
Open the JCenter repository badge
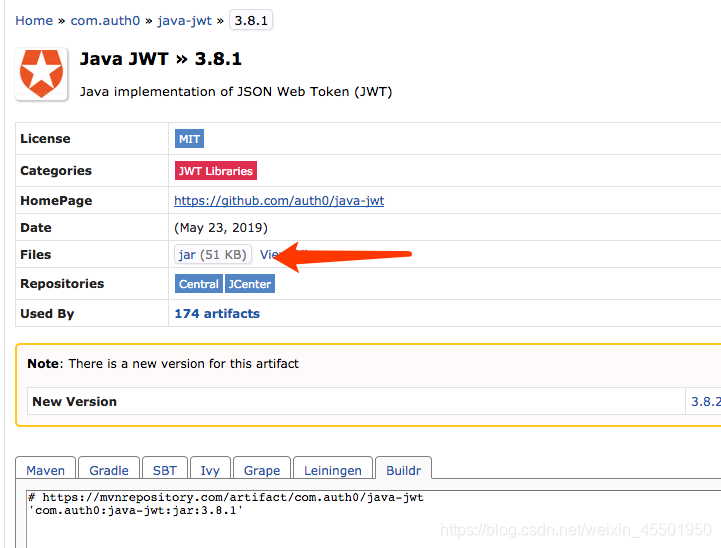(250, 284)
